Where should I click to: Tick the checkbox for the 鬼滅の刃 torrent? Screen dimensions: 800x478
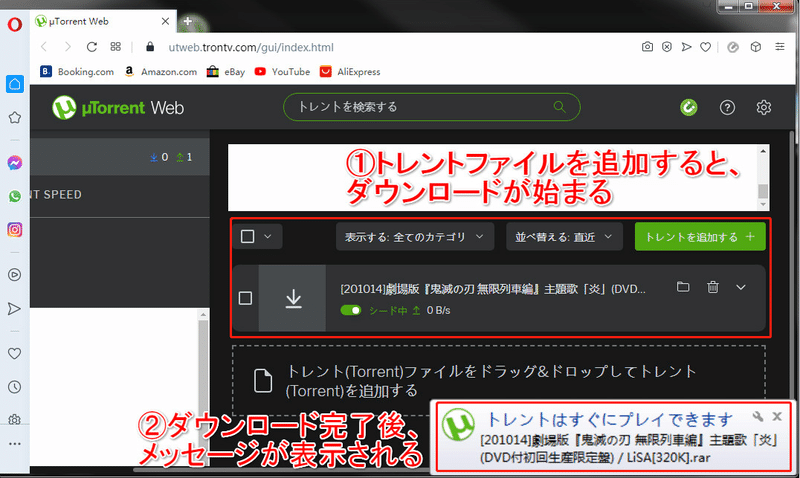245,298
